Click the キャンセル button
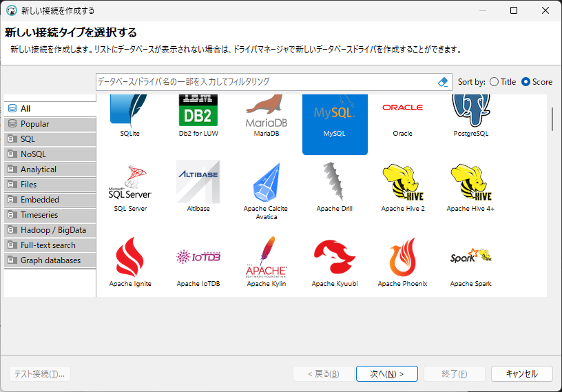562x392 pixels. pyautogui.click(x=522, y=373)
